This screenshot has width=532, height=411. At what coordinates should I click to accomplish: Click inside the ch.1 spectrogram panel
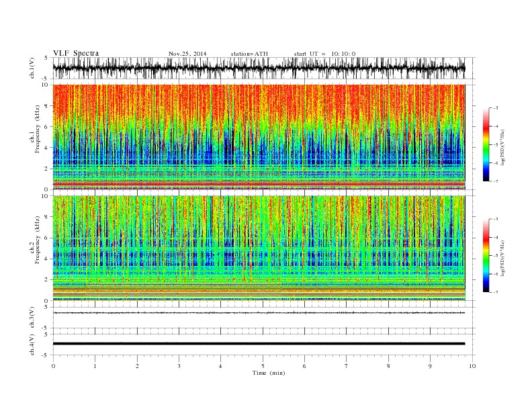(x=259, y=137)
